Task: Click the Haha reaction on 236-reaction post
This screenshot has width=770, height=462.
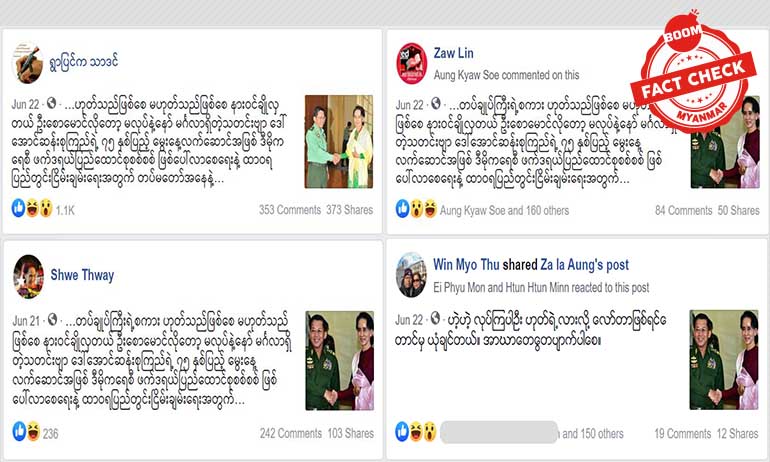Action: point(33,431)
